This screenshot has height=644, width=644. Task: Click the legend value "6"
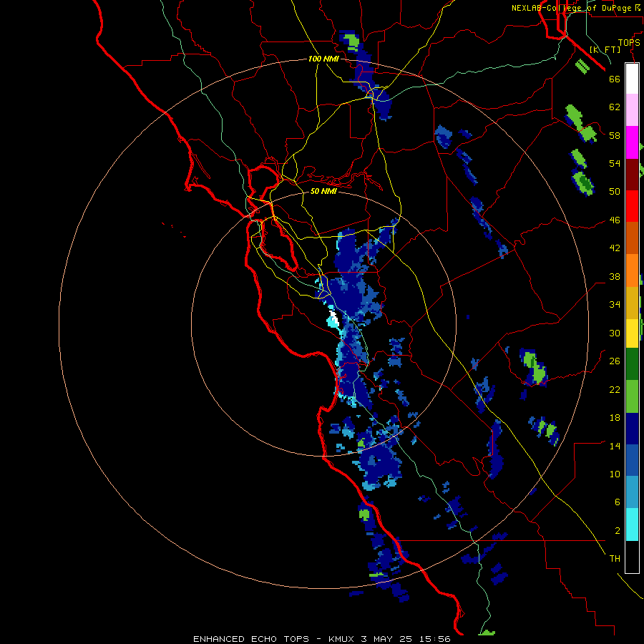(617, 502)
